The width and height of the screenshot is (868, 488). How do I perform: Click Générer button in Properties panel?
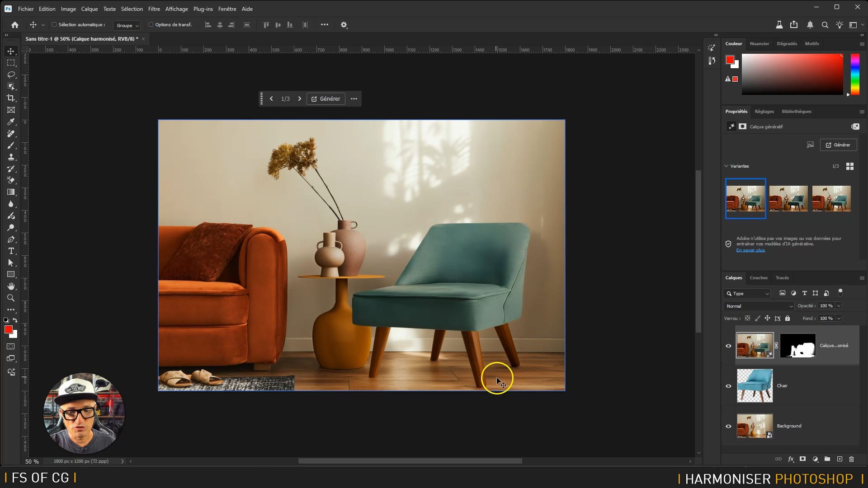[838, 145]
